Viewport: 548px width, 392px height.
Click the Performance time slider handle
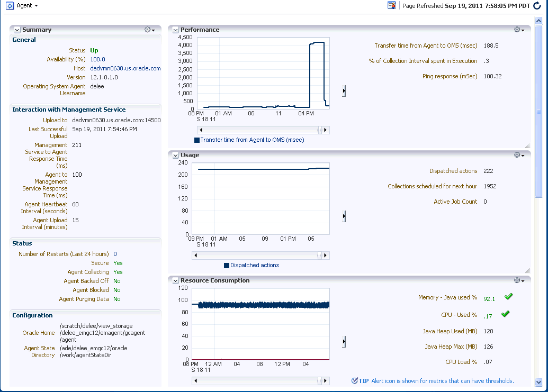click(x=320, y=130)
